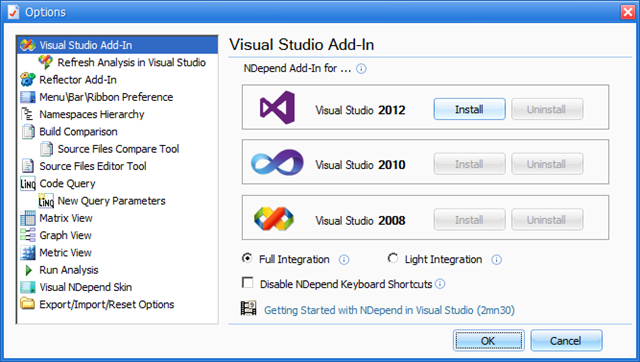Cancel the Options dialog
The width and height of the screenshot is (640, 362).
[x=566, y=340]
